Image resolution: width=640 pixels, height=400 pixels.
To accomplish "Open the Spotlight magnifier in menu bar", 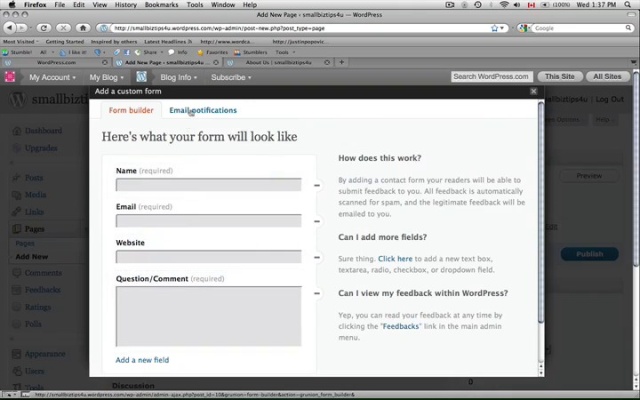I will point(628,5).
